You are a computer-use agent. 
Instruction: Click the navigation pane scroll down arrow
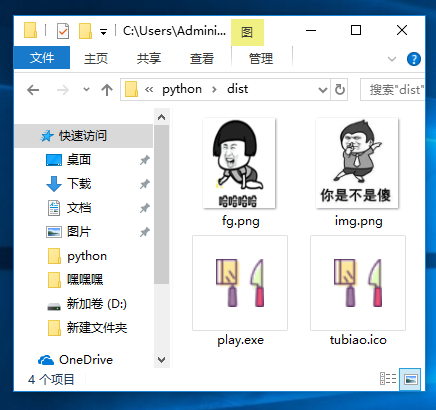click(x=162, y=360)
